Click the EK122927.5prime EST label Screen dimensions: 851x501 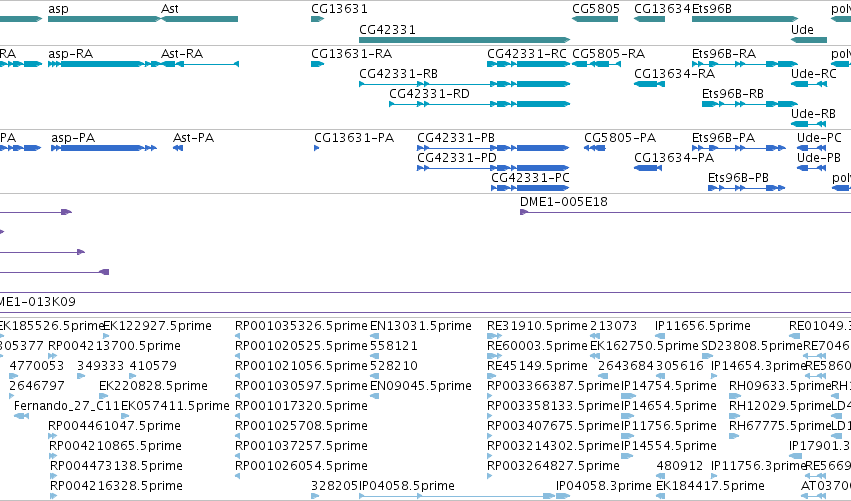[157, 326]
